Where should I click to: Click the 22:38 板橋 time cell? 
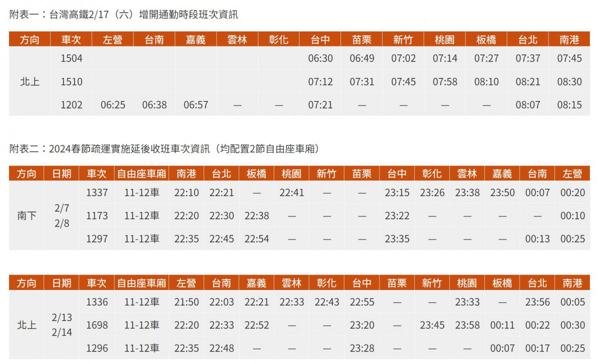click(256, 216)
